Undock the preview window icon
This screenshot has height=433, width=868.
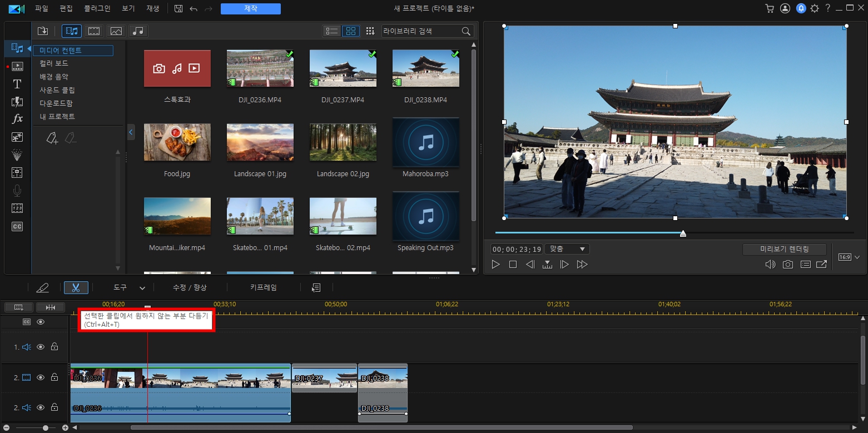click(821, 265)
